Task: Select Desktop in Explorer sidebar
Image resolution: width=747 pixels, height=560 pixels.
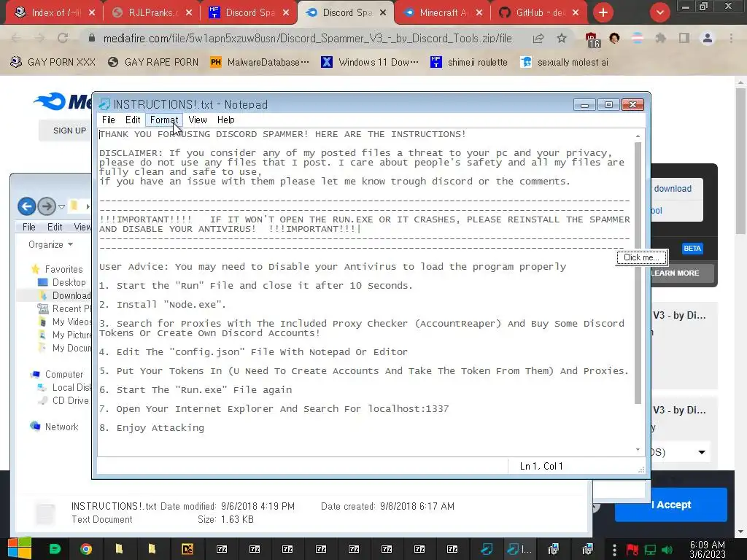Action: 69,282
